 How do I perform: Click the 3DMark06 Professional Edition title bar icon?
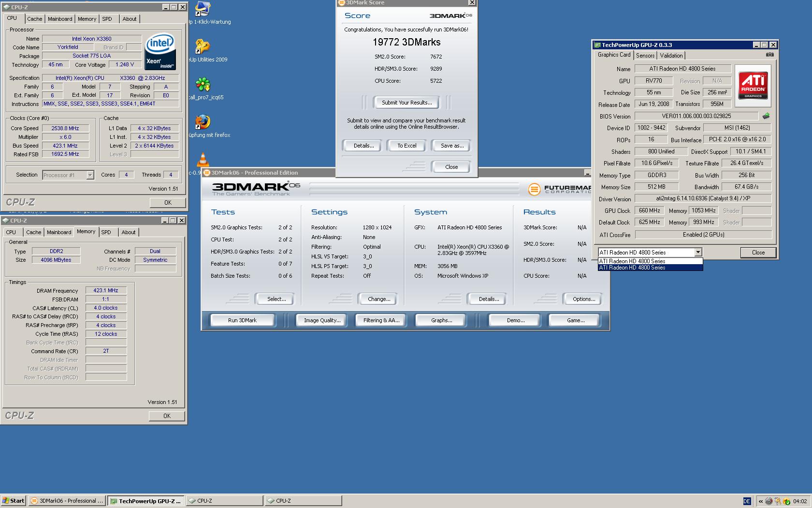pyautogui.click(x=206, y=173)
